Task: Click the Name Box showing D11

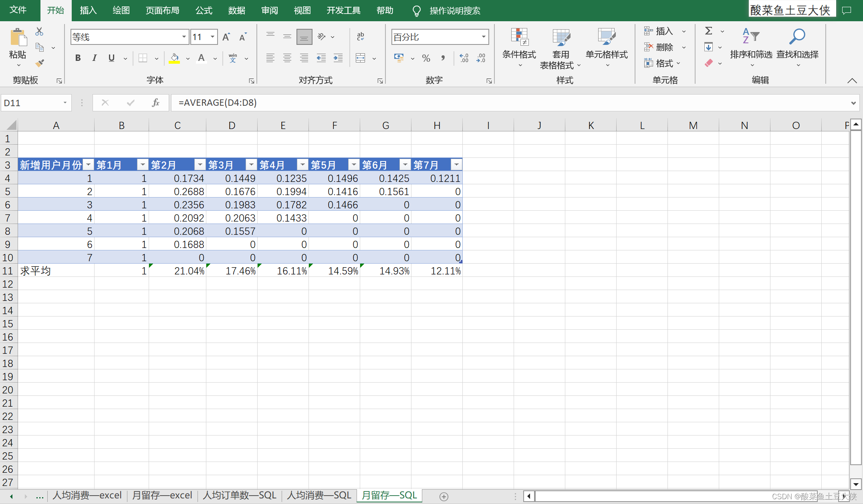Action: point(32,103)
